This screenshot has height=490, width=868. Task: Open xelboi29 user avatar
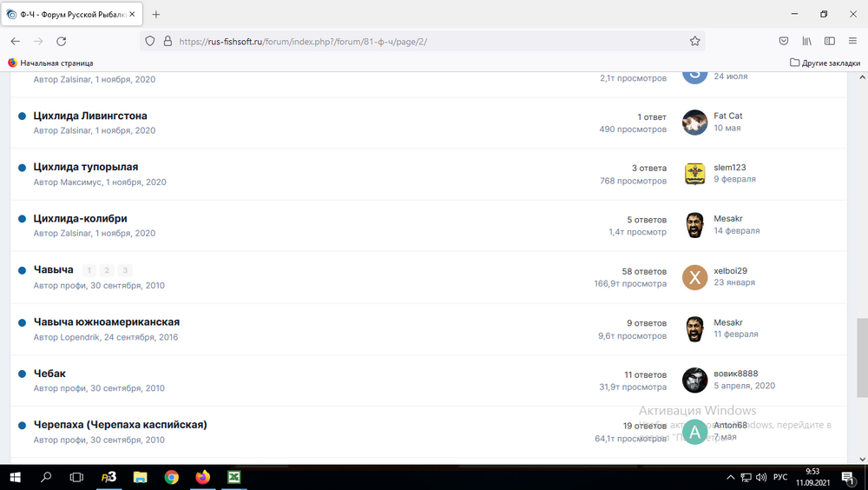coord(694,277)
